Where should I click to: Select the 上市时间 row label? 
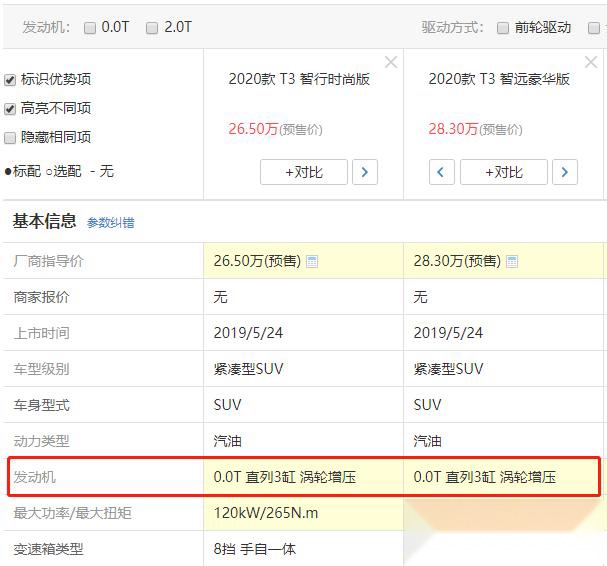point(41,333)
